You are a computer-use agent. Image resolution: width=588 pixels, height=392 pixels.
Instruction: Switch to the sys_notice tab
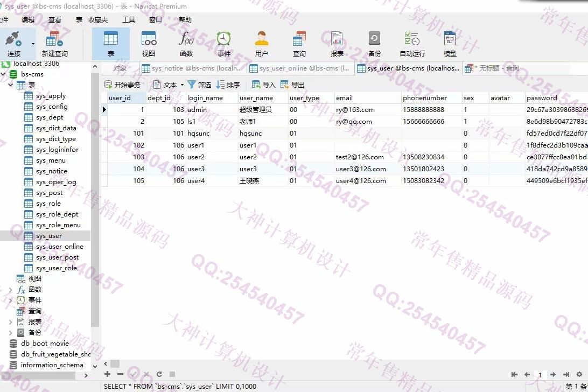click(192, 68)
